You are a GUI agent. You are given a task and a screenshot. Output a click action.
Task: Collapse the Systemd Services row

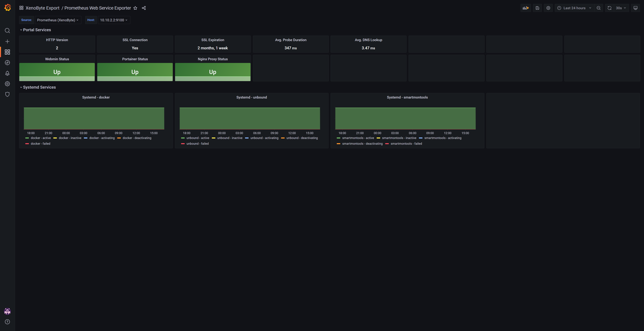click(x=39, y=87)
